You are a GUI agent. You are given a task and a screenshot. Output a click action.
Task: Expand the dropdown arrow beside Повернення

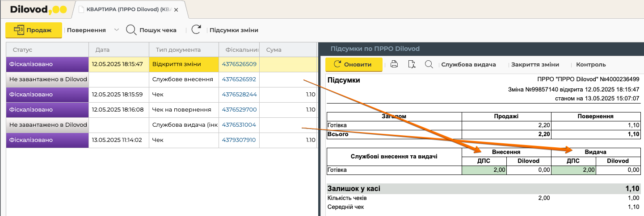(116, 30)
